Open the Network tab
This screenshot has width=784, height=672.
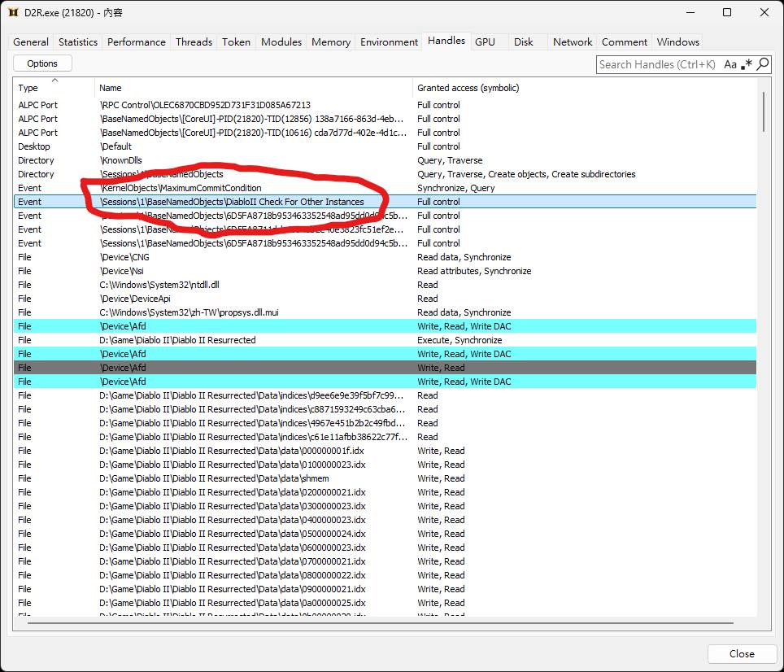573,42
